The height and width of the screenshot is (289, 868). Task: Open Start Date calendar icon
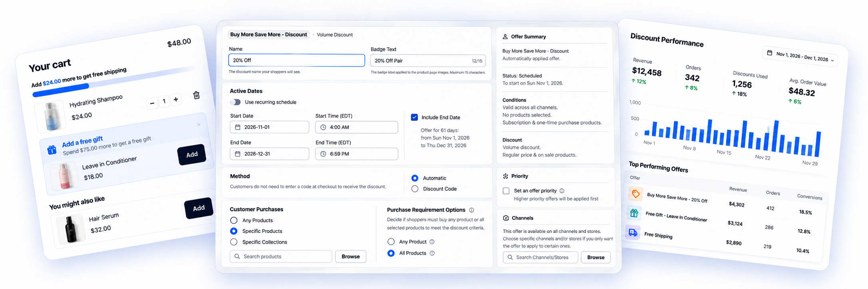pos(238,127)
